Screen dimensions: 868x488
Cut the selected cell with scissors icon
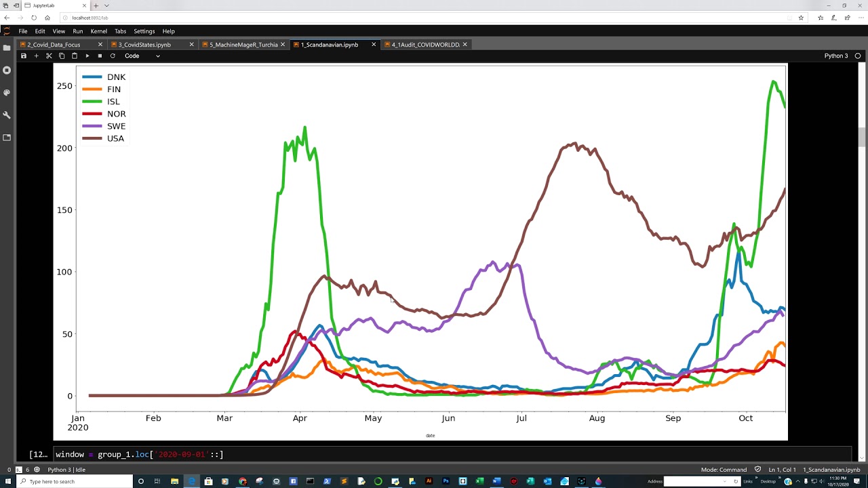tap(49, 56)
